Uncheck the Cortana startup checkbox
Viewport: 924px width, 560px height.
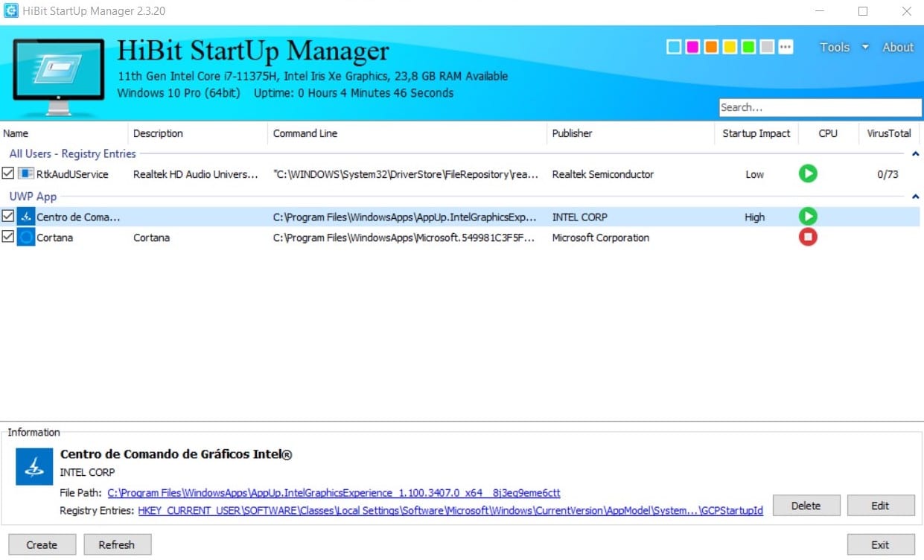pos(7,238)
